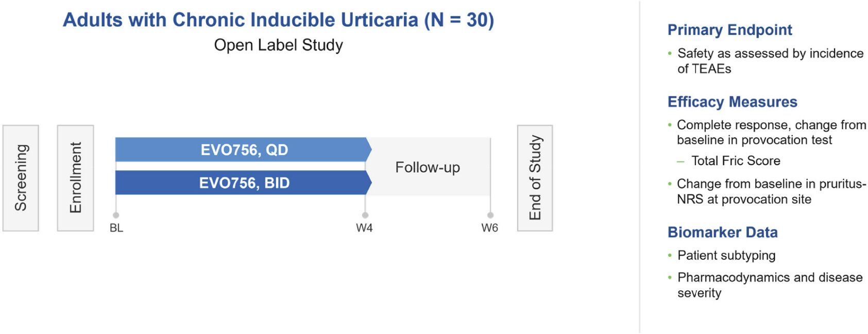
Task: Select the Safety as assessed by TEAEs bullet
Action: (x=770, y=61)
